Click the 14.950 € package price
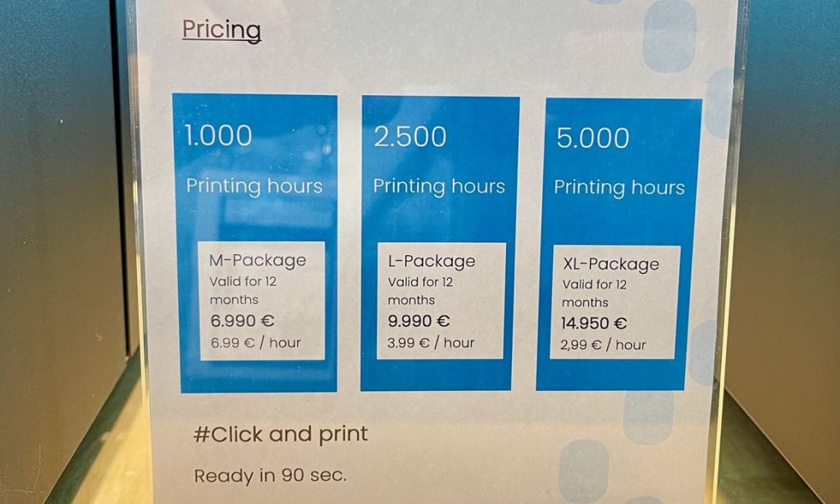The image size is (840, 504). [x=594, y=324]
